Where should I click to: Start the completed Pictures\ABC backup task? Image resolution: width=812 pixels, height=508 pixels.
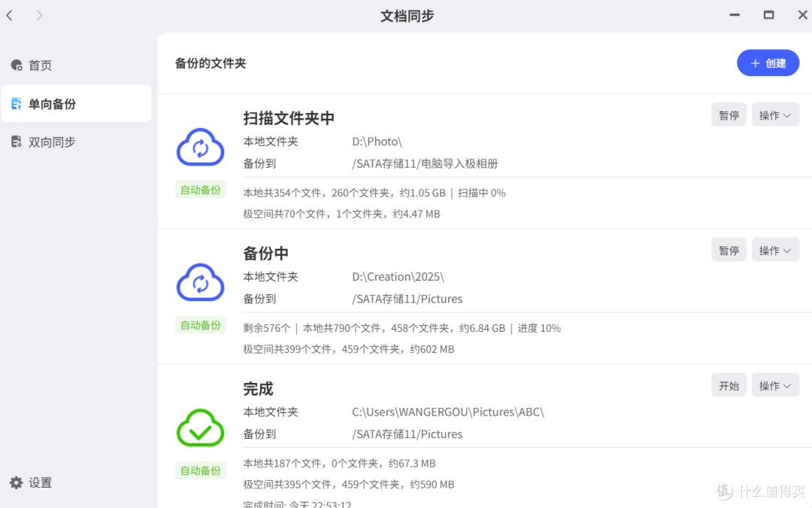coord(729,385)
